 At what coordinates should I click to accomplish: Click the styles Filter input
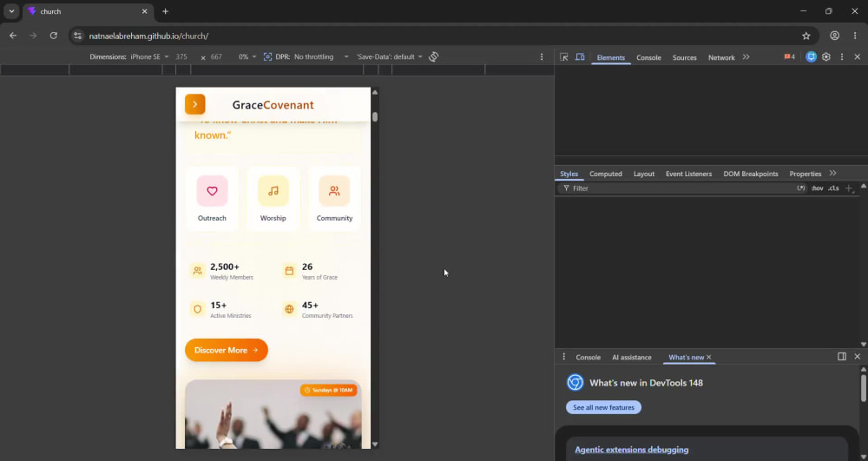(x=681, y=188)
